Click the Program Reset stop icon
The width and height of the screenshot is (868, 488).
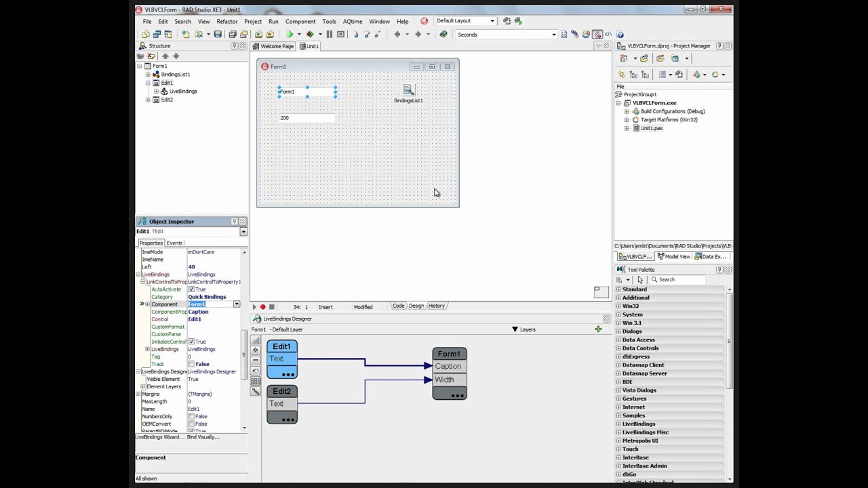point(340,35)
